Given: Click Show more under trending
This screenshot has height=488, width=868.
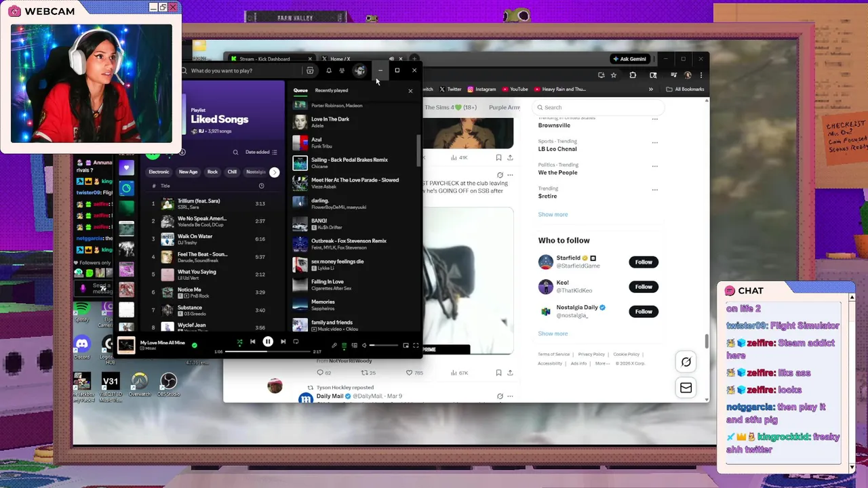Looking at the screenshot, I should pyautogui.click(x=553, y=214).
